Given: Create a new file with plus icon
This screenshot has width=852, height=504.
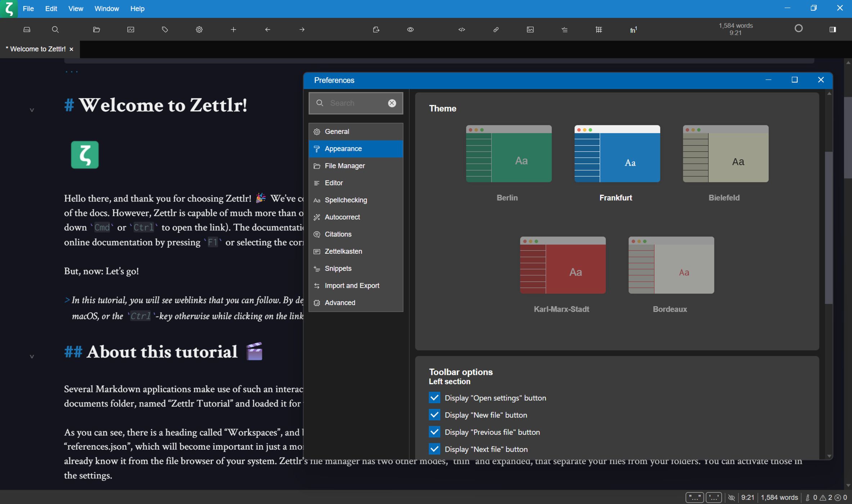Looking at the screenshot, I should [x=233, y=30].
